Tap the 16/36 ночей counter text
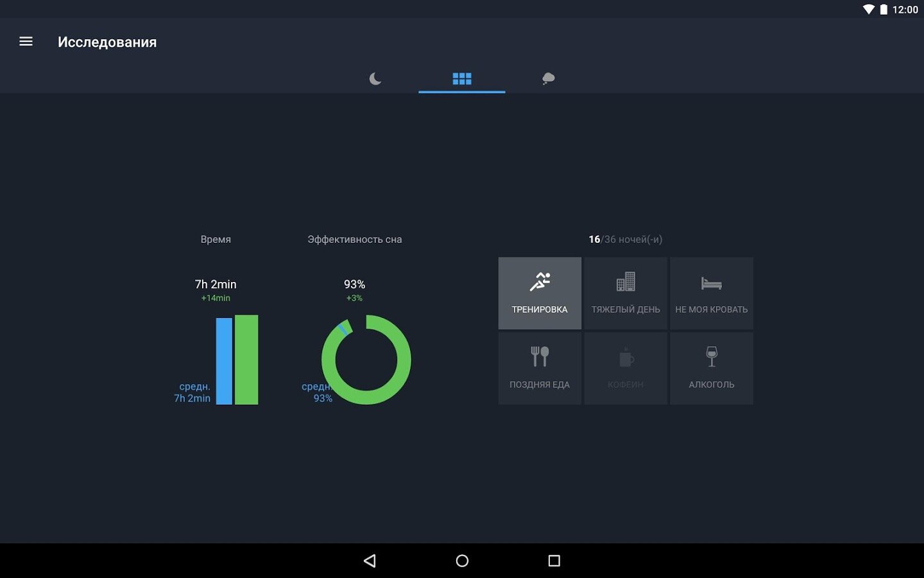This screenshot has height=578, width=924. 625,240
